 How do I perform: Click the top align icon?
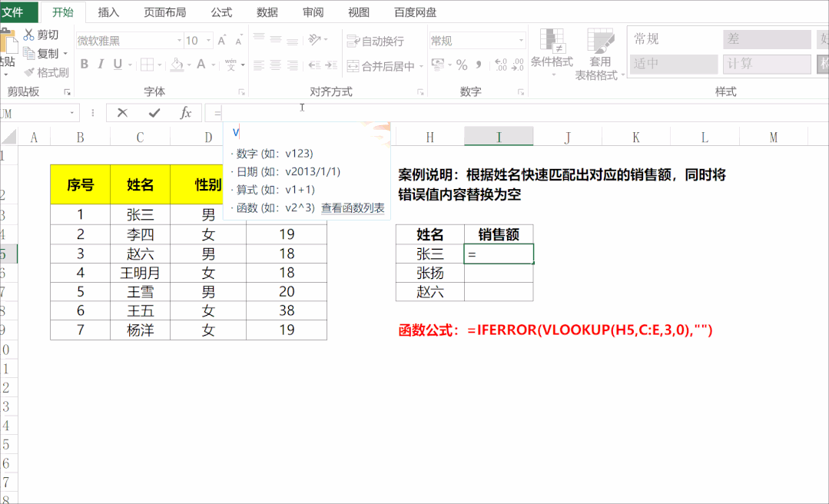258,38
